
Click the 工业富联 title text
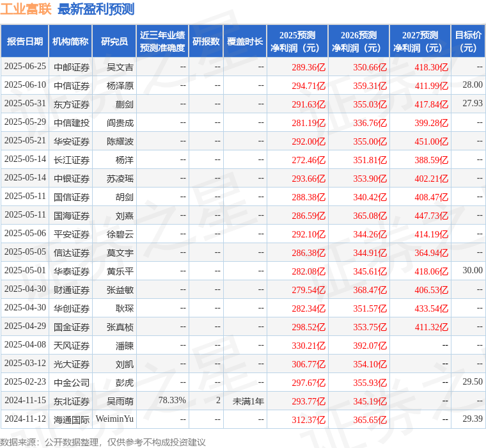[26, 9]
